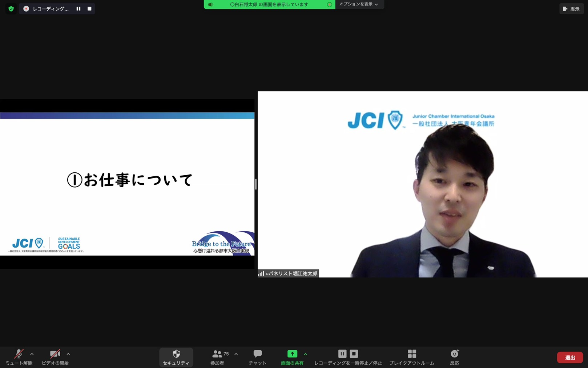Stop recording from top-left indicator

pyautogui.click(x=89, y=9)
